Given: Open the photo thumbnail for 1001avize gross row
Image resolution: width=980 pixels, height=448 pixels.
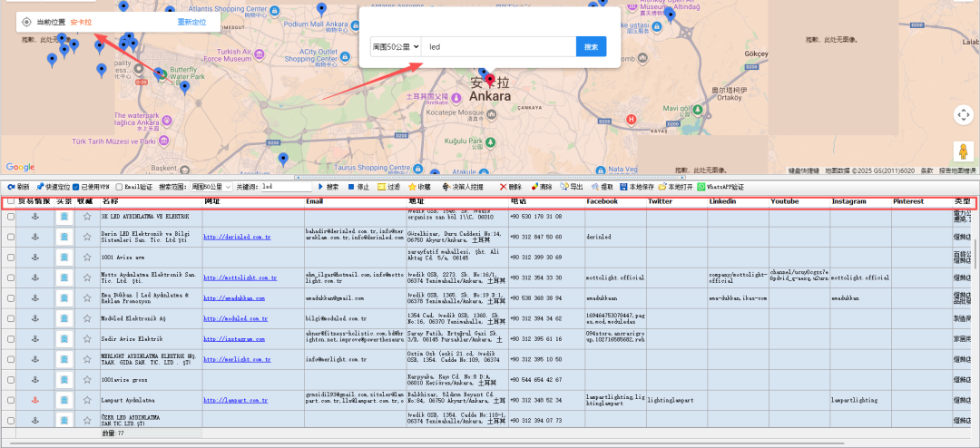Looking at the screenshot, I should [x=64, y=380].
